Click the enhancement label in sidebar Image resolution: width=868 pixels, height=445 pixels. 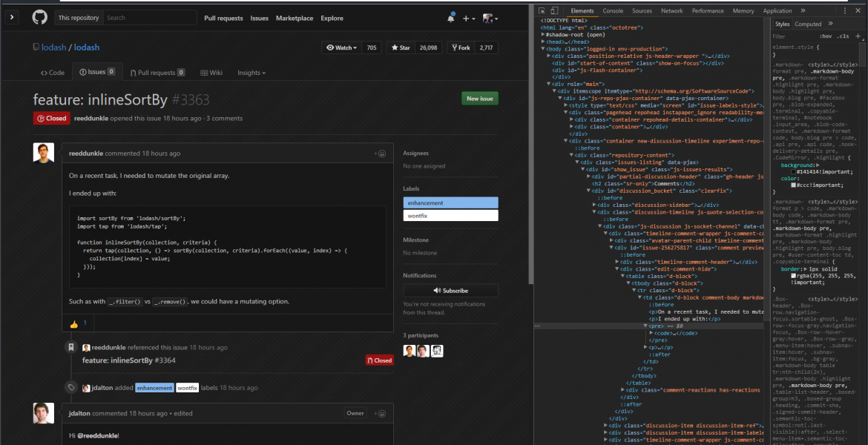(x=450, y=203)
